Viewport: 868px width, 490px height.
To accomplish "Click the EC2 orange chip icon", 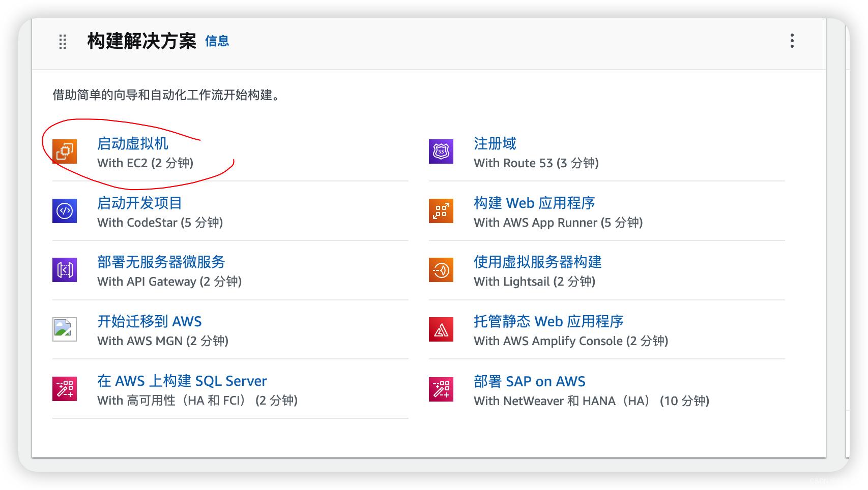I will [x=65, y=151].
